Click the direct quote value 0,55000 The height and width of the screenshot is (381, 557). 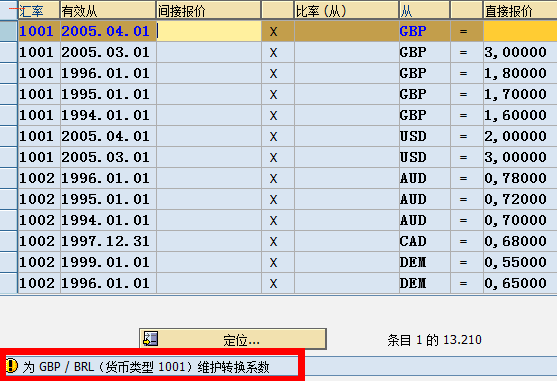515,262
